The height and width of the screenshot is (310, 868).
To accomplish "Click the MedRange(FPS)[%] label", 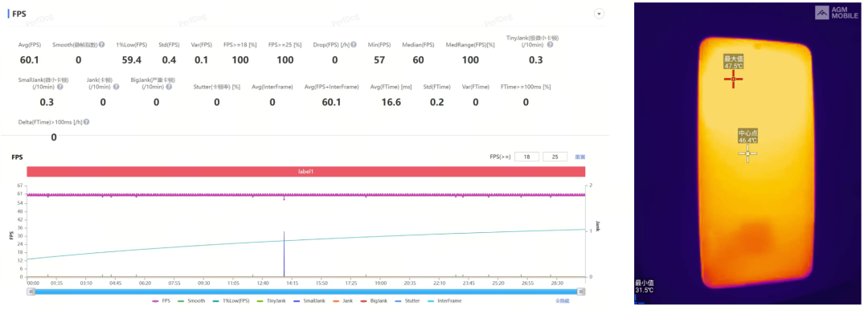I will coord(470,45).
